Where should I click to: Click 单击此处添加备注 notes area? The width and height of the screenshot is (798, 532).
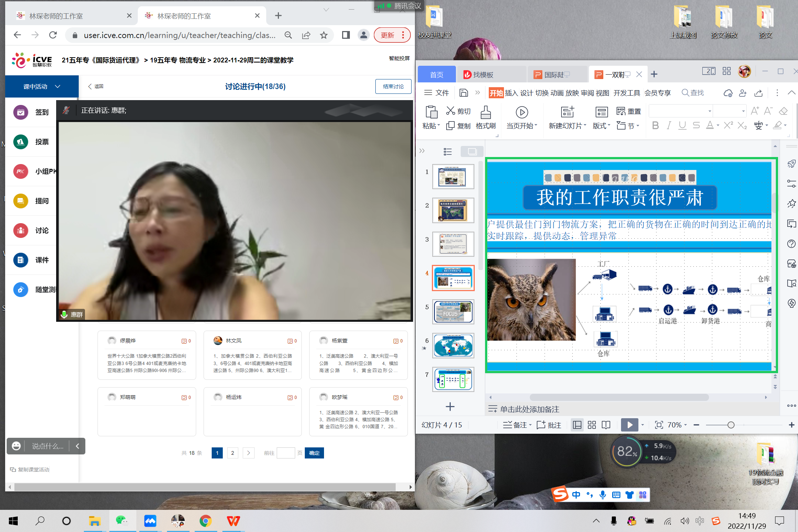coord(529,409)
